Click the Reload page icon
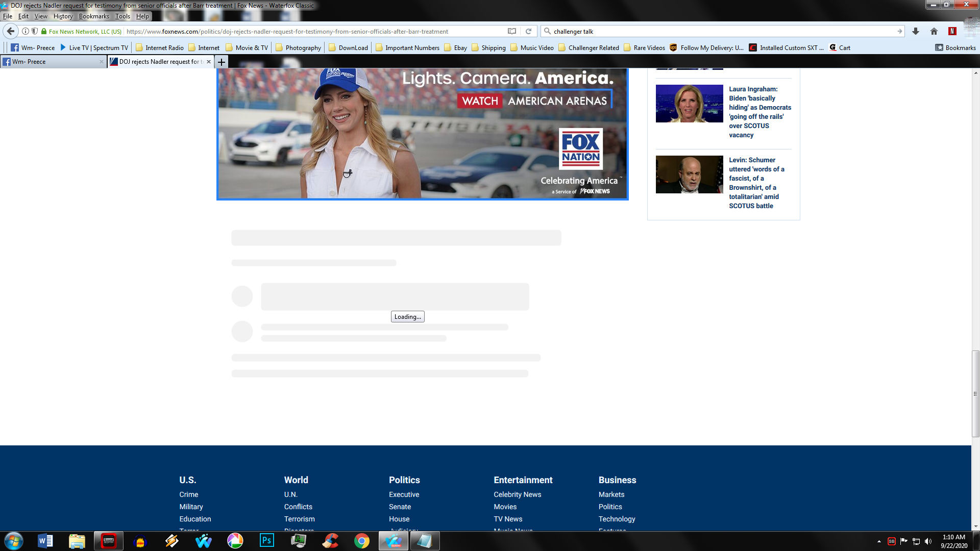 (x=529, y=31)
